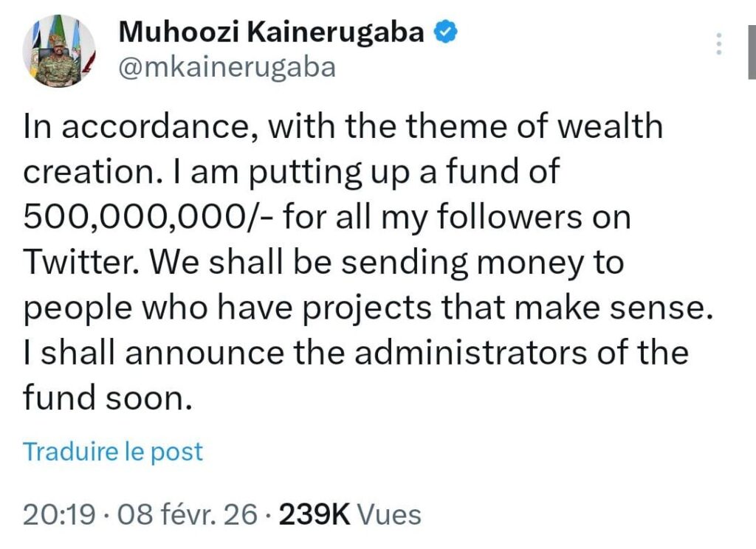Viewport: 756px width, 549px height.
Task: Open the @mkainerugaba handle link
Action: click(x=227, y=67)
